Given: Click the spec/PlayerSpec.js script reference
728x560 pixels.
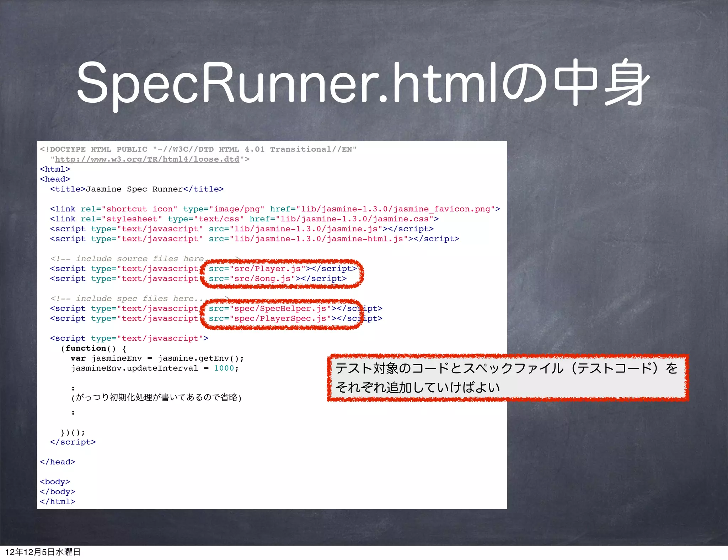Looking at the screenshot, I should [x=295, y=318].
